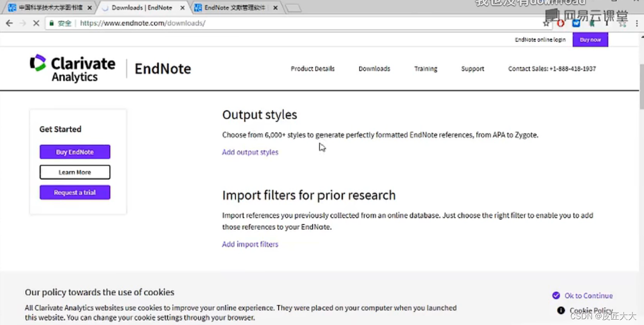The width and height of the screenshot is (644, 325).
Task: Click the bookmark star in the address bar
Action: [x=547, y=23]
